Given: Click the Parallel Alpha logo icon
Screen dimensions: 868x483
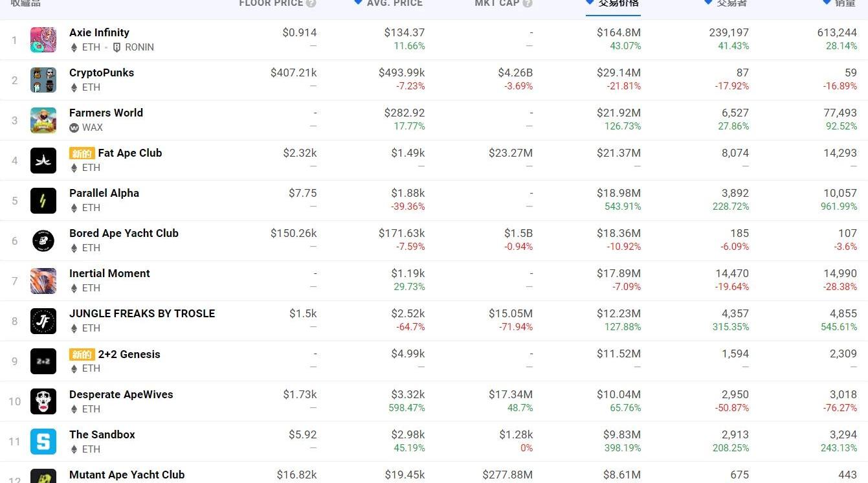Looking at the screenshot, I should click(43, 201).
